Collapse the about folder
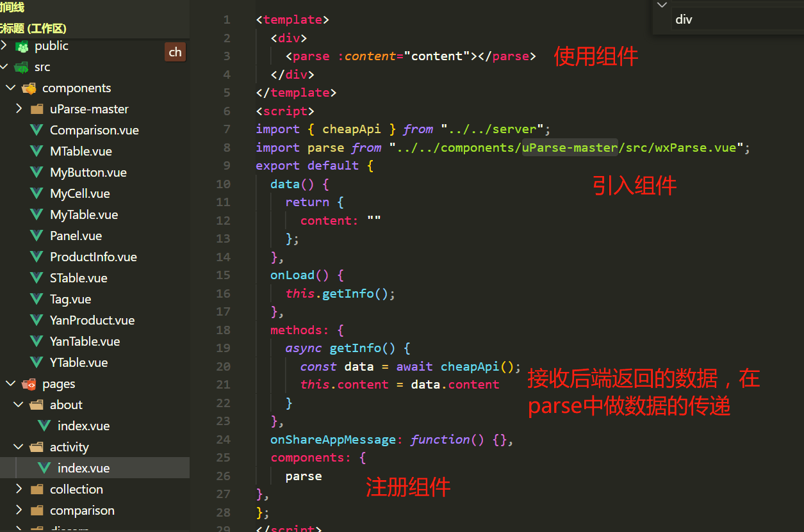The width and height of the screenshot is (804, 532). 18,405
